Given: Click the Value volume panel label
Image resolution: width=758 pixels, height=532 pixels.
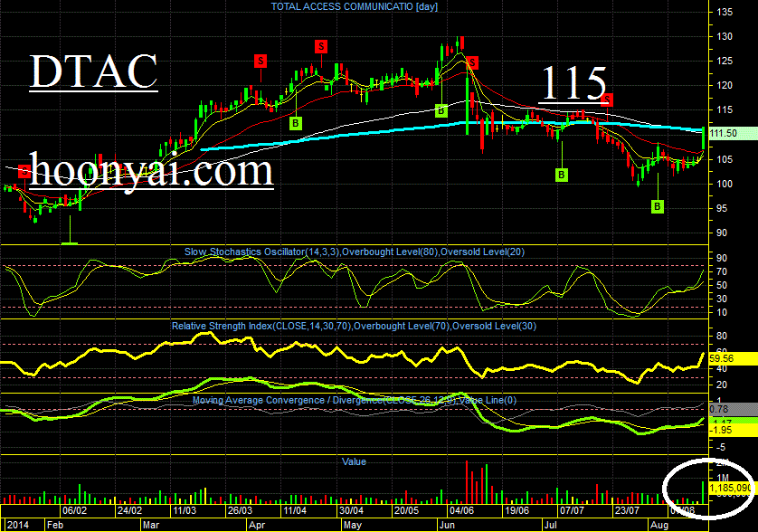Looking at the screenshot, I should [354, 461].
